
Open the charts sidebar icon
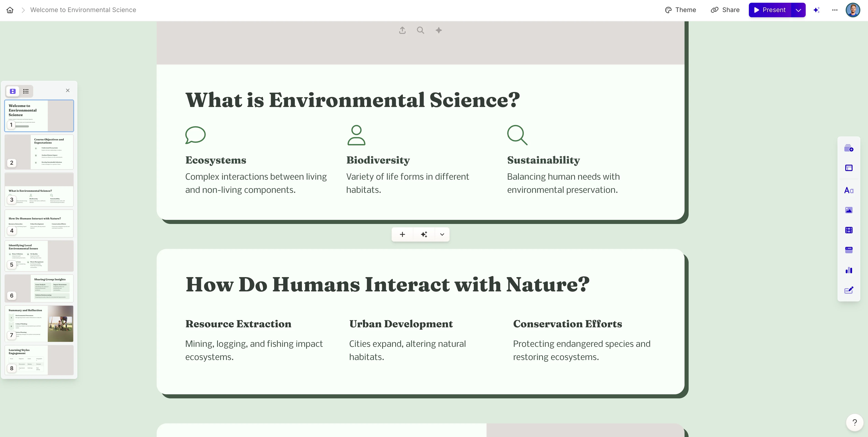[x=848, y=270]
